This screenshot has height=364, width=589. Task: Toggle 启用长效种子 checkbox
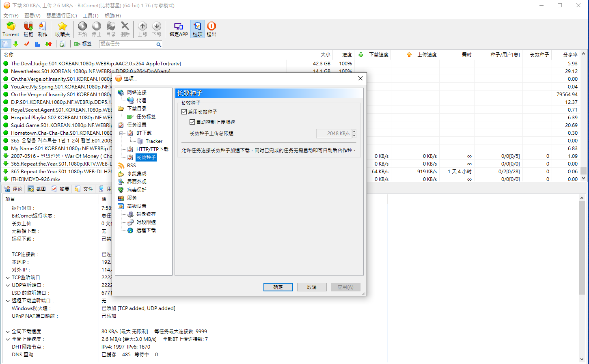click(184, 112)
